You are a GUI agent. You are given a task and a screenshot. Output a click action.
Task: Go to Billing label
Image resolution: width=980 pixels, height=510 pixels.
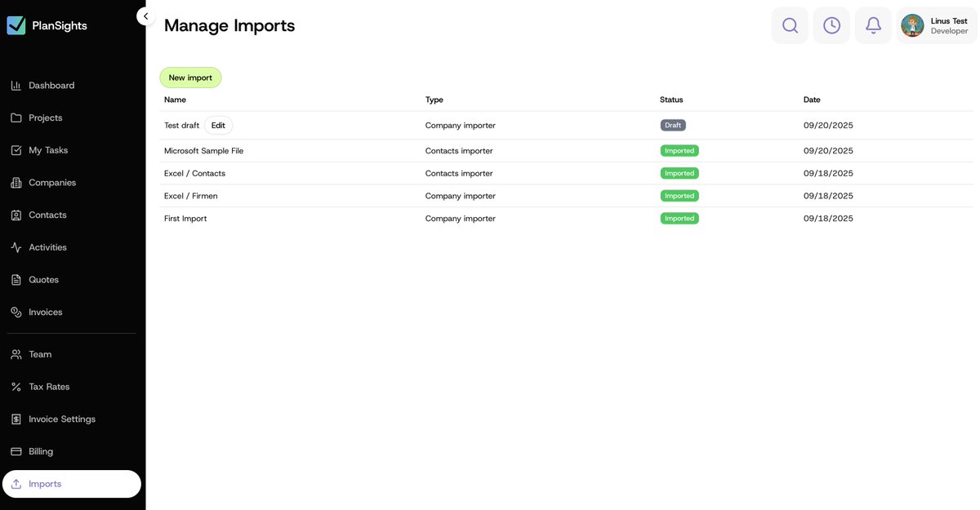point(41,452)
